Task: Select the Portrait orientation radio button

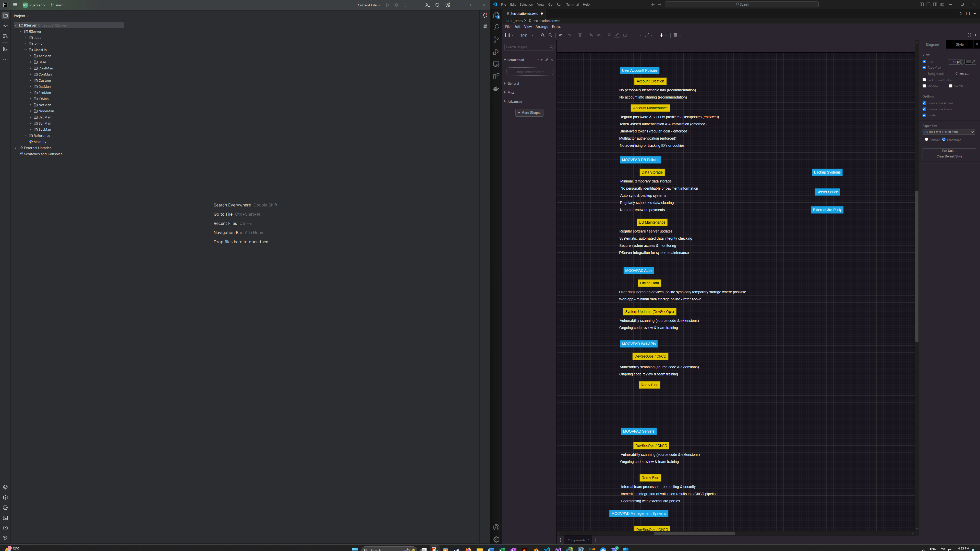Action: tap(926, 139)
